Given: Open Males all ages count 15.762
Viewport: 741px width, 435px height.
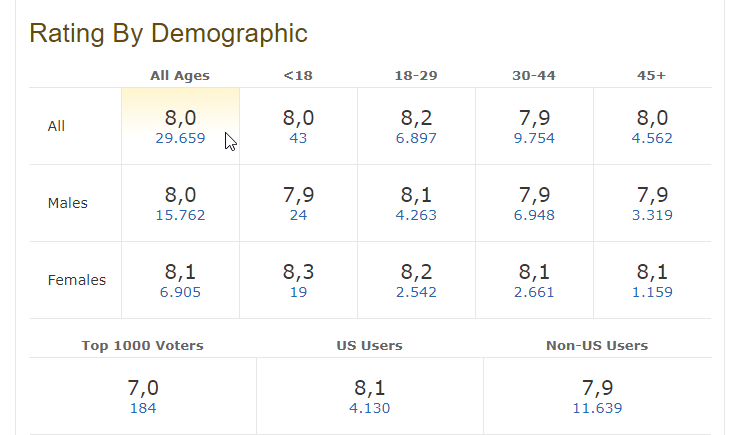Looking at the screenshot, I should (180, 215).
